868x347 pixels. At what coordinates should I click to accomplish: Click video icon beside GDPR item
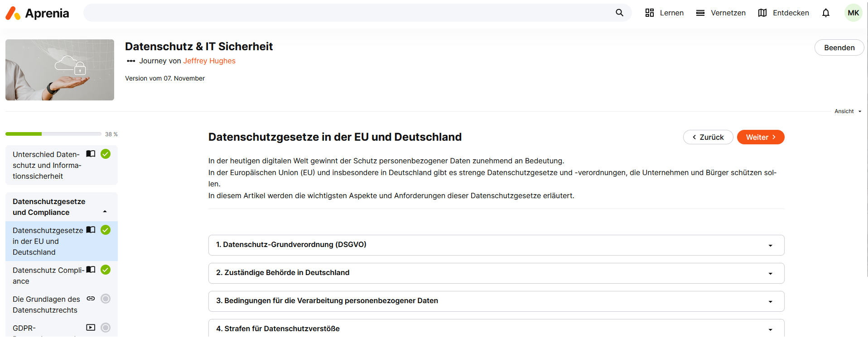91,328
